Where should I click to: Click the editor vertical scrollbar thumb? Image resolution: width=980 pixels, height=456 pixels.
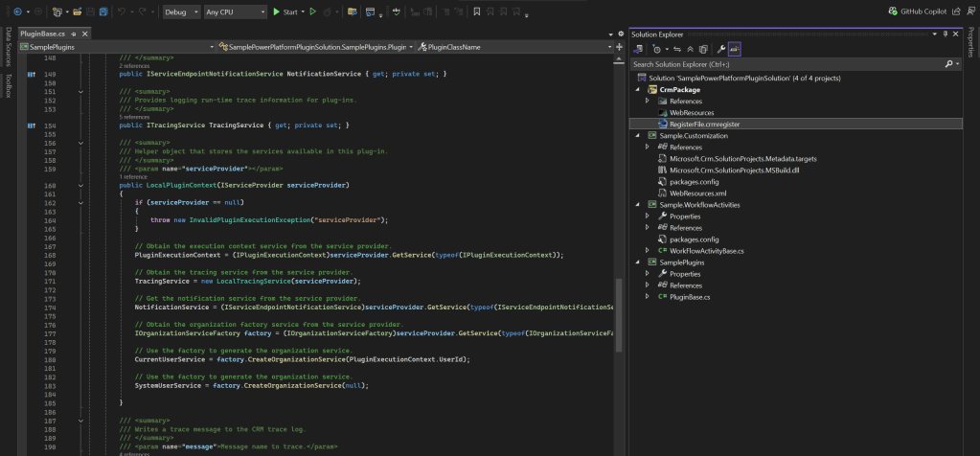[x=618, y=316]
